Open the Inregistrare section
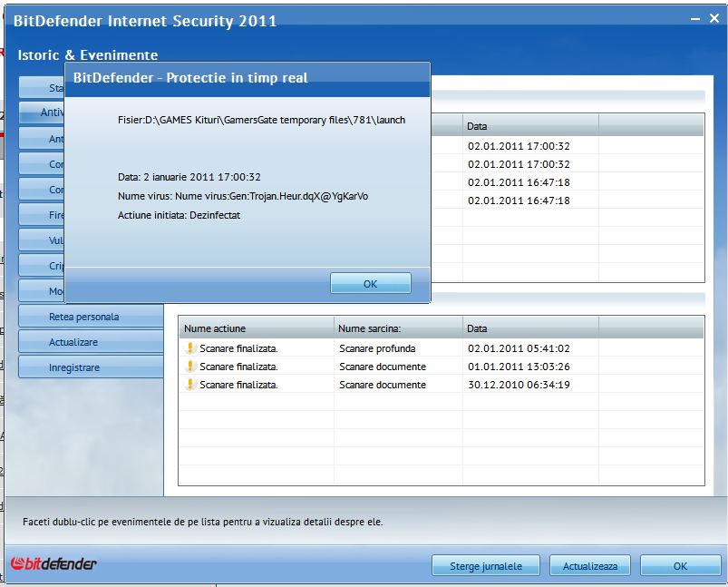This screenshot has height=587, width=728. coord(91,367)
